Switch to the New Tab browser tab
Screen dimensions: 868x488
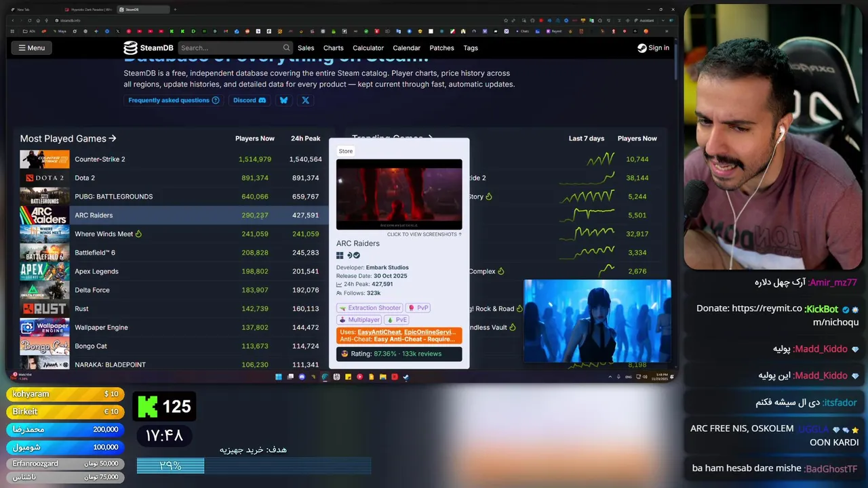tap(33, 9)
